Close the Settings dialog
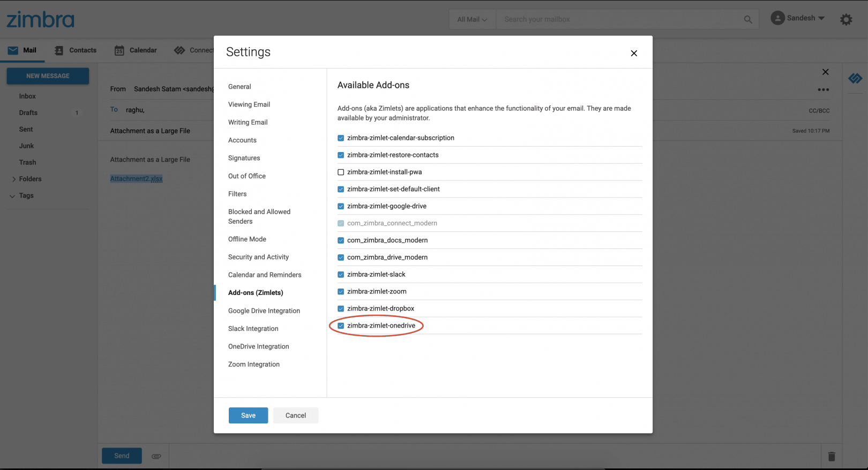The width and height of the screenshot is (868, 470). pos(634,53)
